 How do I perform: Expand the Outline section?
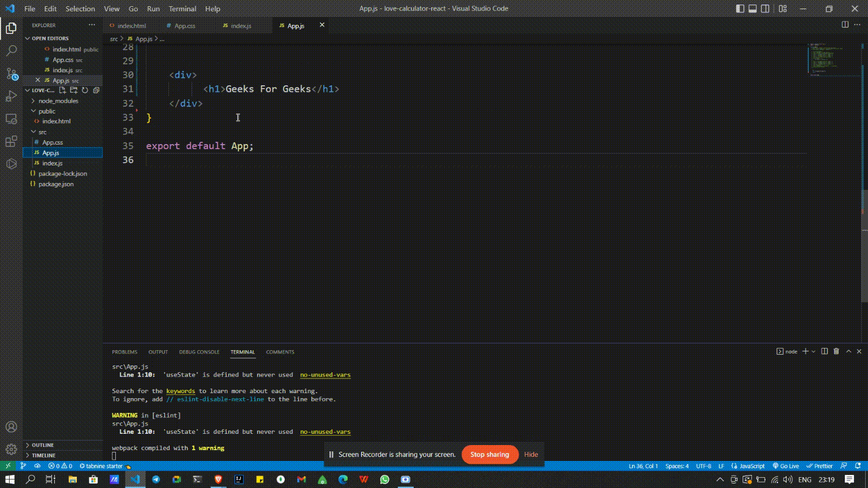coord(43,445)
